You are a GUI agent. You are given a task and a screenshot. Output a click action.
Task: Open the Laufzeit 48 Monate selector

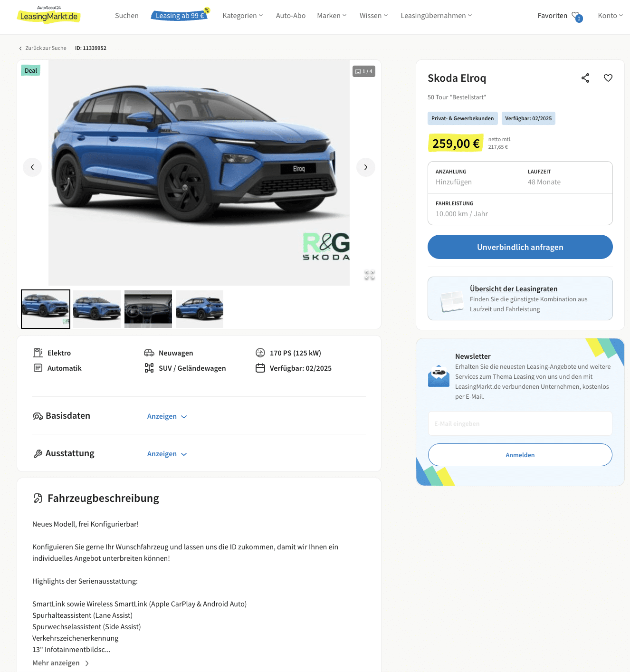click(x=566, y=177)
